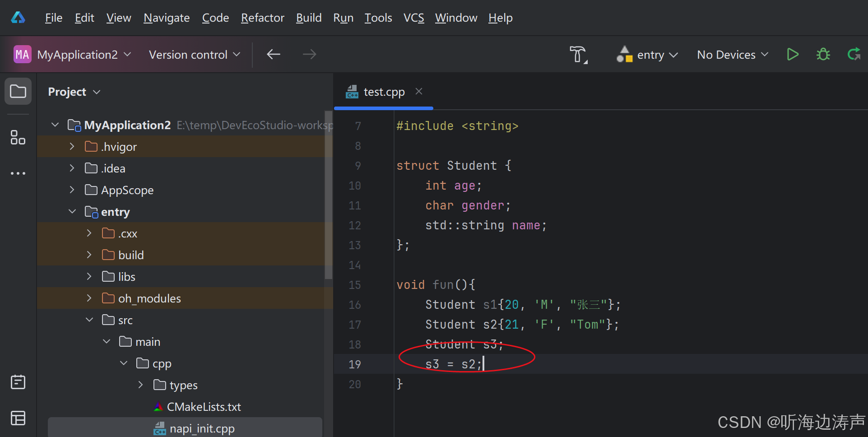Viewport: 868px width, 437px height.
Task: Click the CMakeLists.txt file icon
Action: click(x=158, y=407)
